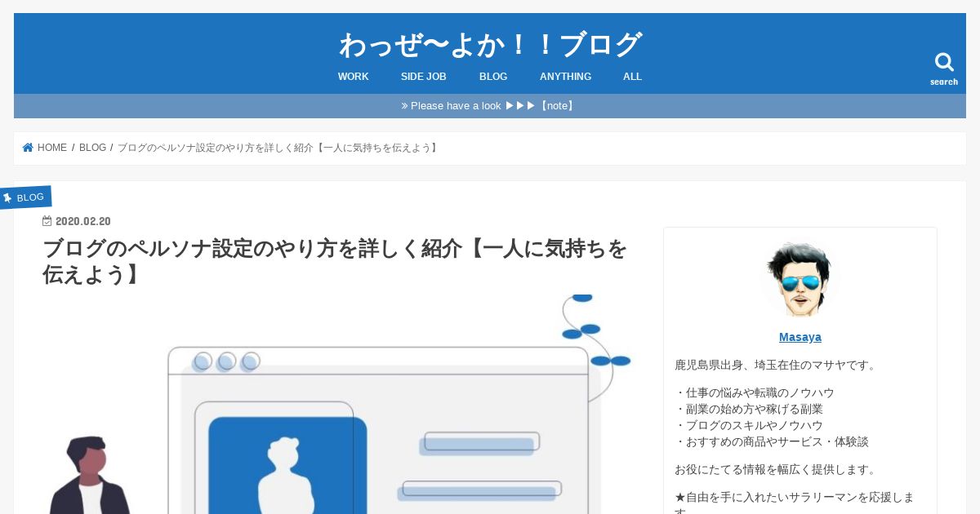This screenshot has height=514, width=980.
Task: Click the calendar icon beside 2020.02.20
Action: click(x=47, y=221)
